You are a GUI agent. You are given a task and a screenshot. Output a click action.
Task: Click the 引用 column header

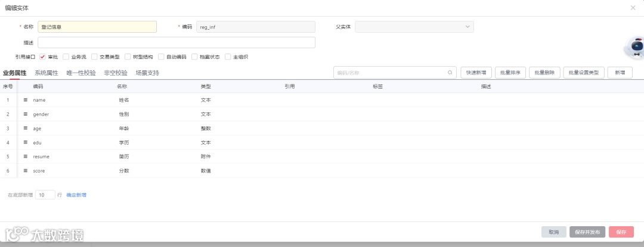pos(290,86)
